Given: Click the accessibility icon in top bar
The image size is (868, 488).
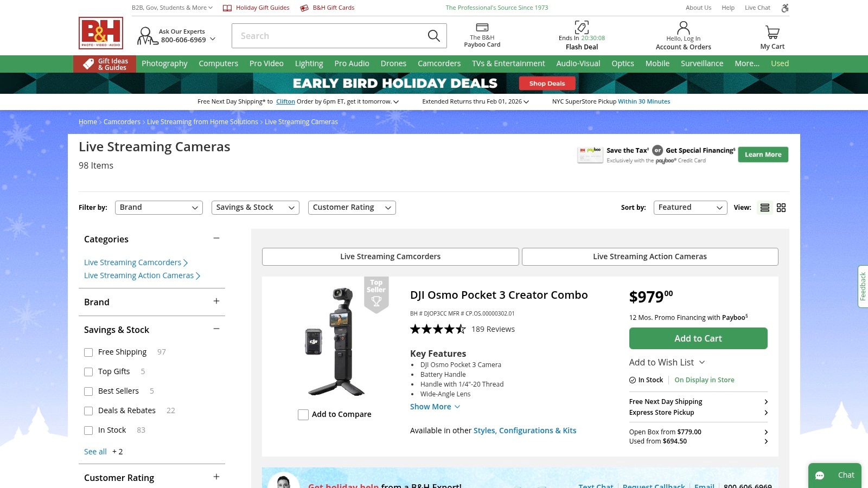Looking at the screenshot, I should pyautogui.click(x=784, y=8).
